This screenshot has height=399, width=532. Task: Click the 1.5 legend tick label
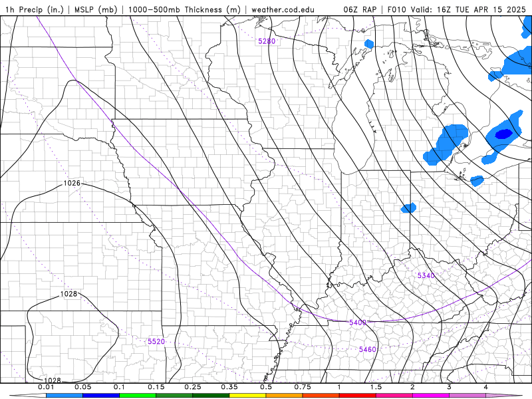[x=376, y=387]
